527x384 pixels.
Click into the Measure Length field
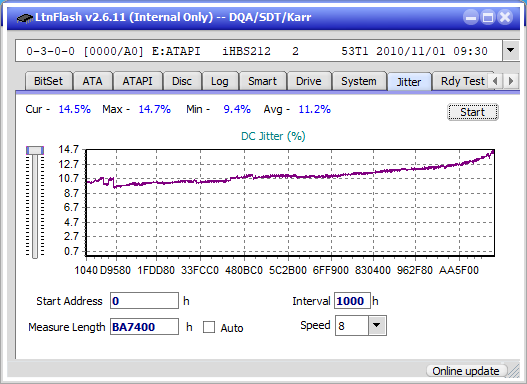tap(145, 327)
